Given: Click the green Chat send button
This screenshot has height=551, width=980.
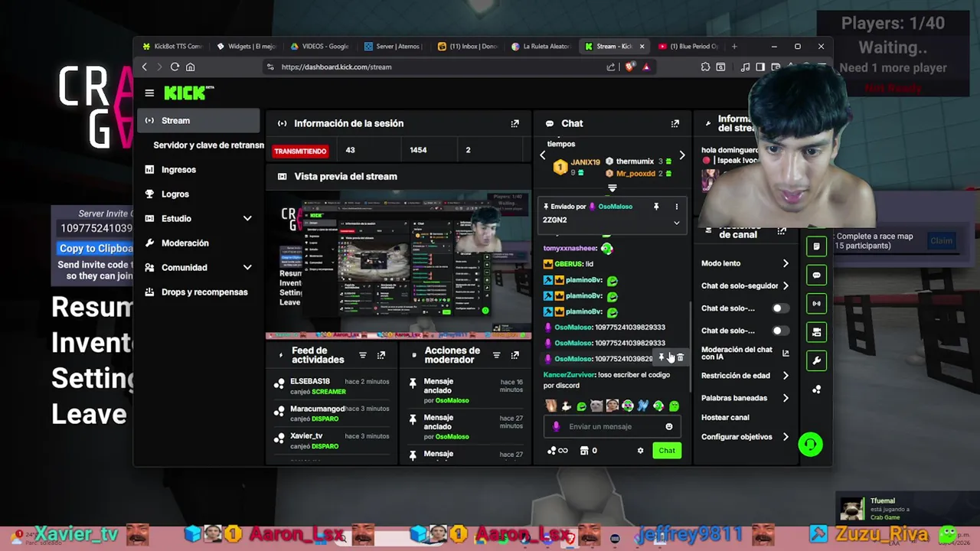Looking at the screenshot, I should coord(667,451).
